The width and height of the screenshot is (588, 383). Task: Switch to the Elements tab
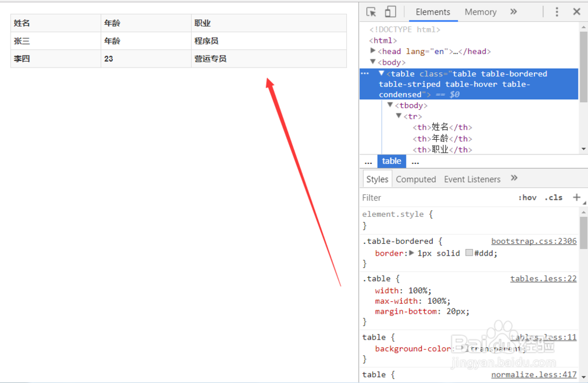pos(433,12)
